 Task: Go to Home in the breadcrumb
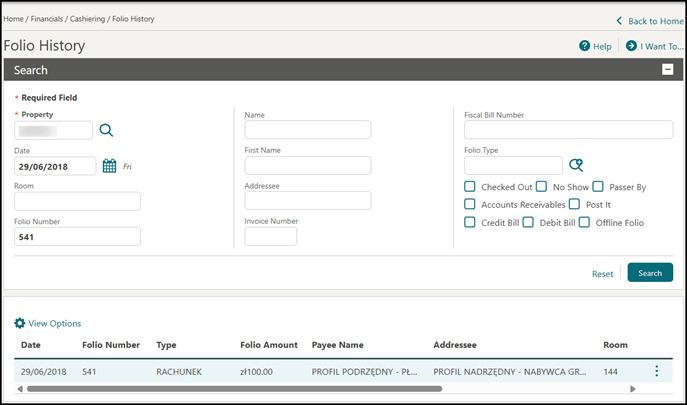(13, 19)
